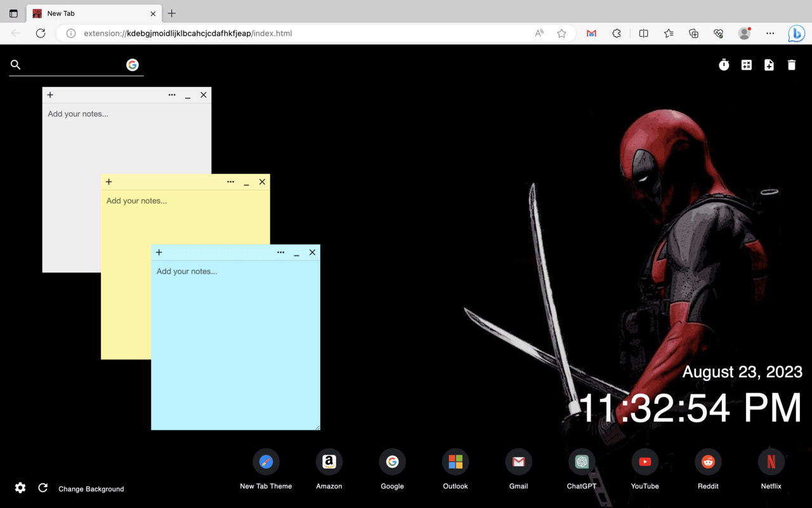The image size is (812, 508).
Task: Change search engine via Google logo in search bar
Action: click(133, 65)
